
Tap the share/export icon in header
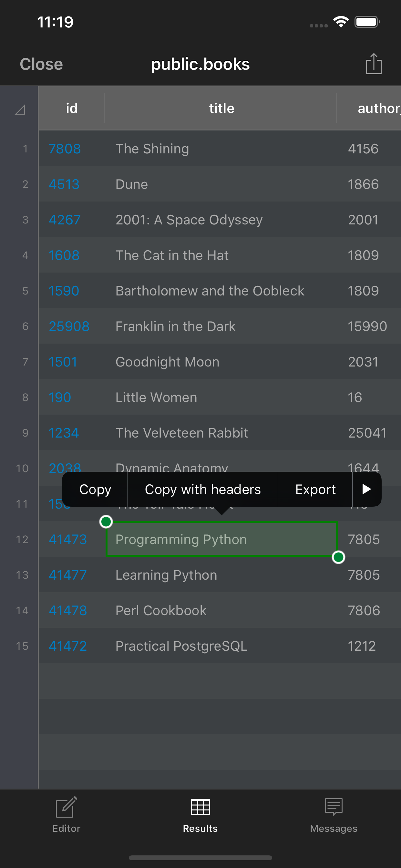pyautogui.click(x=373, y=64)
